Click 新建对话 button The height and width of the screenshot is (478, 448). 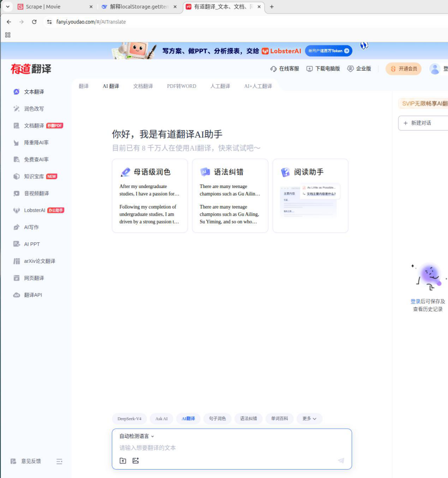(x=423, y=123)
